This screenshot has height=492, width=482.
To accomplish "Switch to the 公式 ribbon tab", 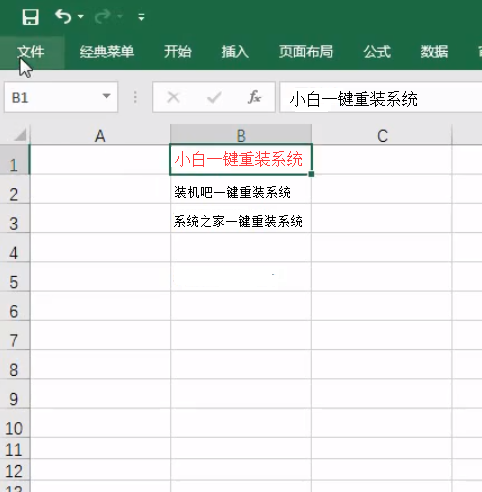I will click(x=377, y=52).
